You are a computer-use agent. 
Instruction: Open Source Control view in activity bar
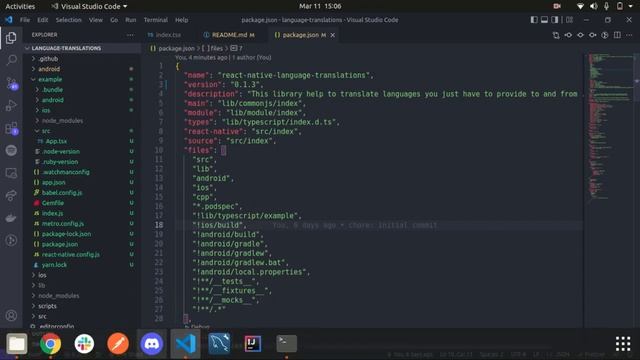pos(11,83)
